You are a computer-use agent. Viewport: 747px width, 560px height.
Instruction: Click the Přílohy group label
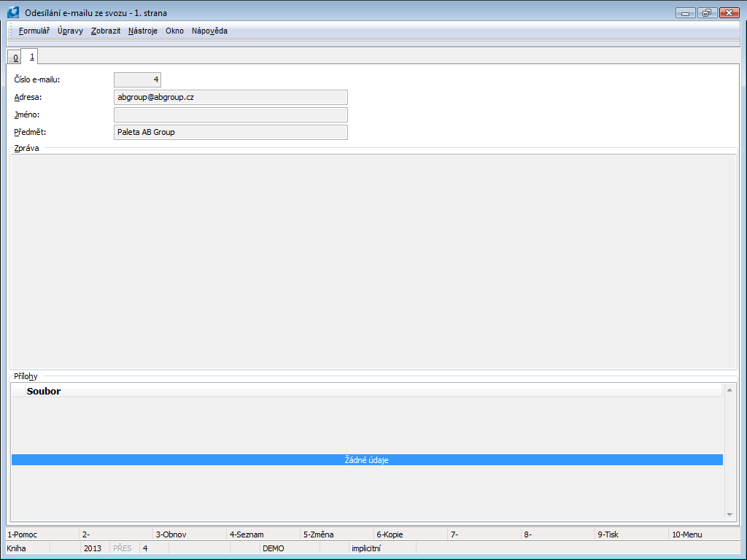(x=26, y=376)
